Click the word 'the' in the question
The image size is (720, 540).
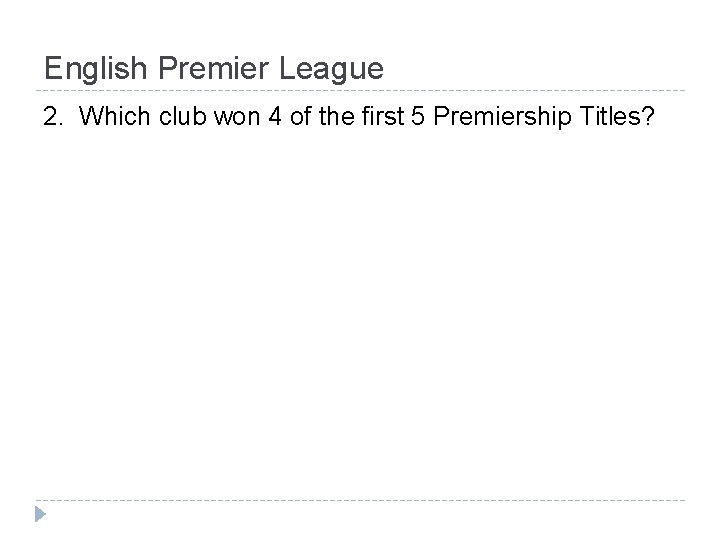[336, 116]
